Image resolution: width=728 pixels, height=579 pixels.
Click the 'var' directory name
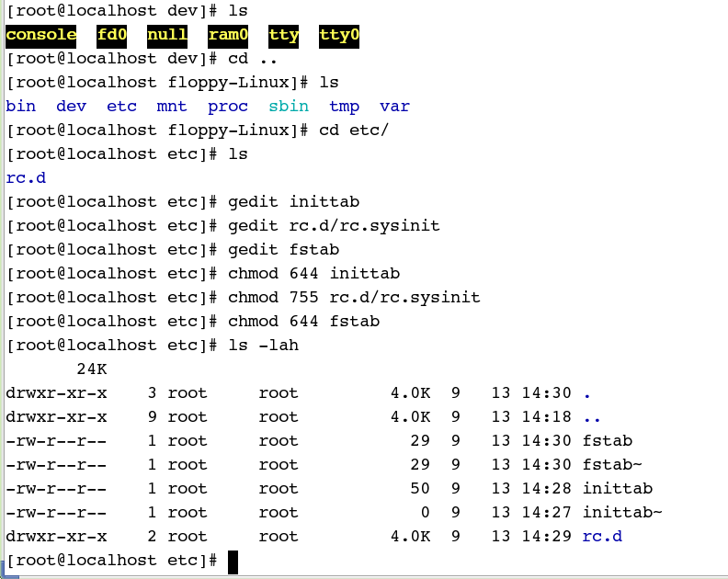click(x=394, y=107)
